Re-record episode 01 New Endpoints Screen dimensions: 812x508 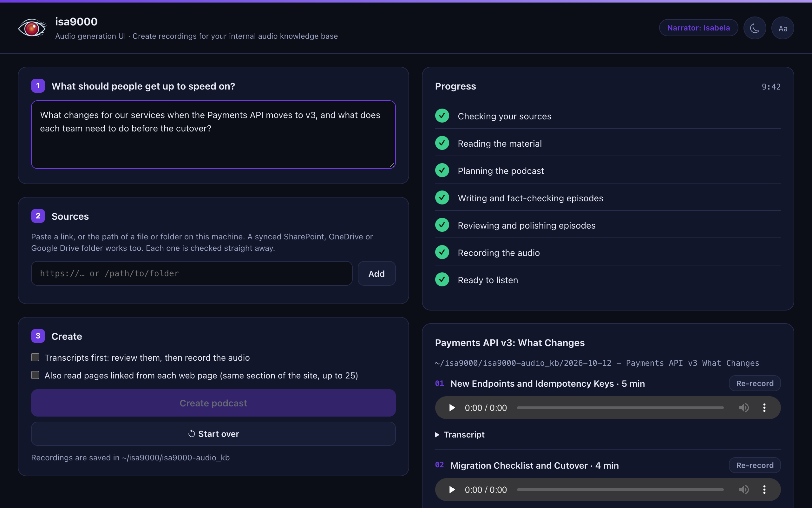[x=755, y=383]
